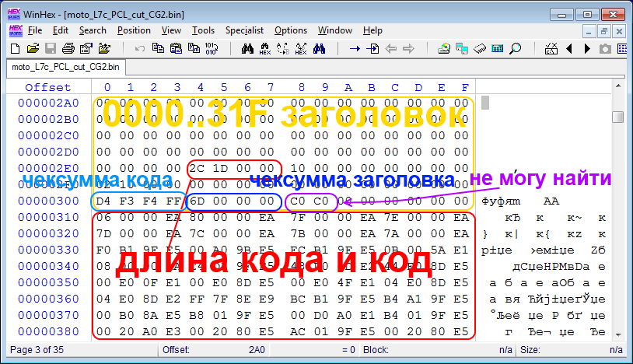
Task: Click the Offset 2A0 status bar field
Action: (x=213, y=349)
